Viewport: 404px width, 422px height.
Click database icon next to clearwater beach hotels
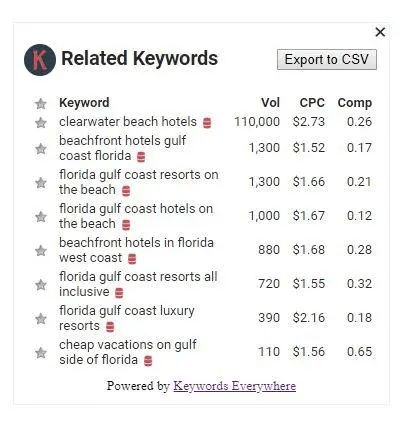[x=207, y=123]
